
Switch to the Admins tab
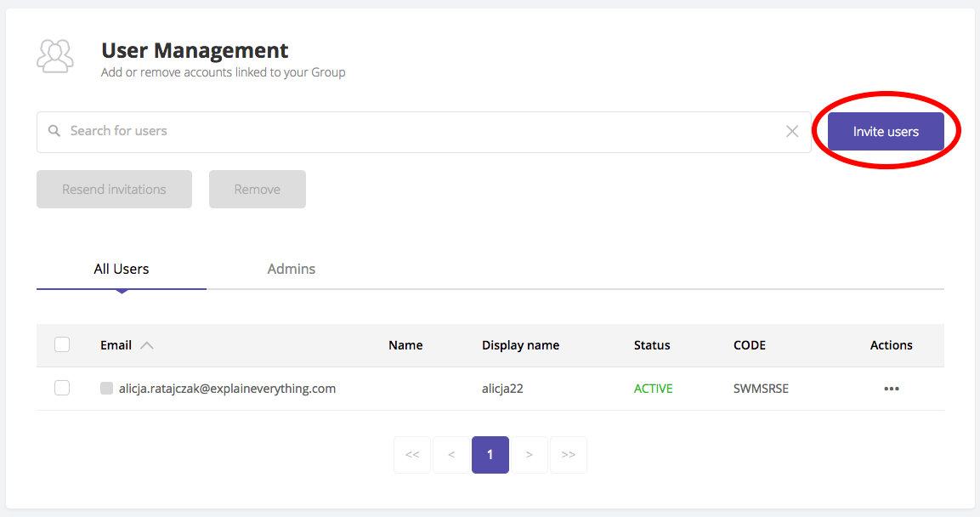(x=291, y=269)
